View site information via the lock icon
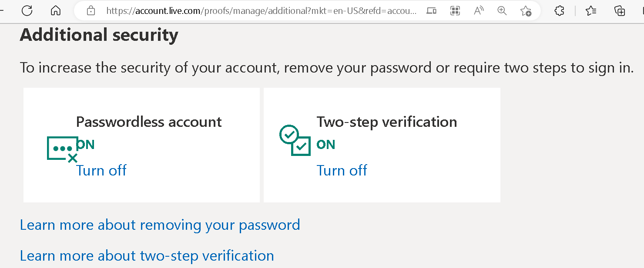 coord(91,11)
